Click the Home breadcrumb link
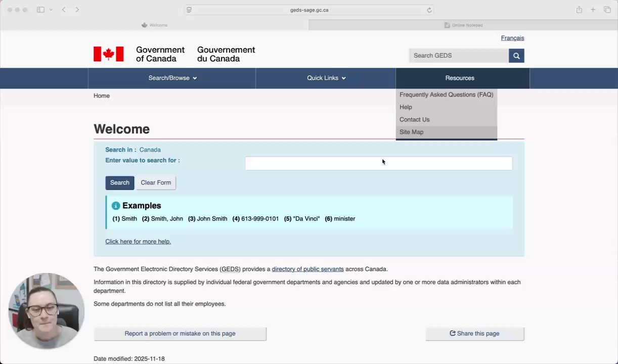 tap(102, 96)
